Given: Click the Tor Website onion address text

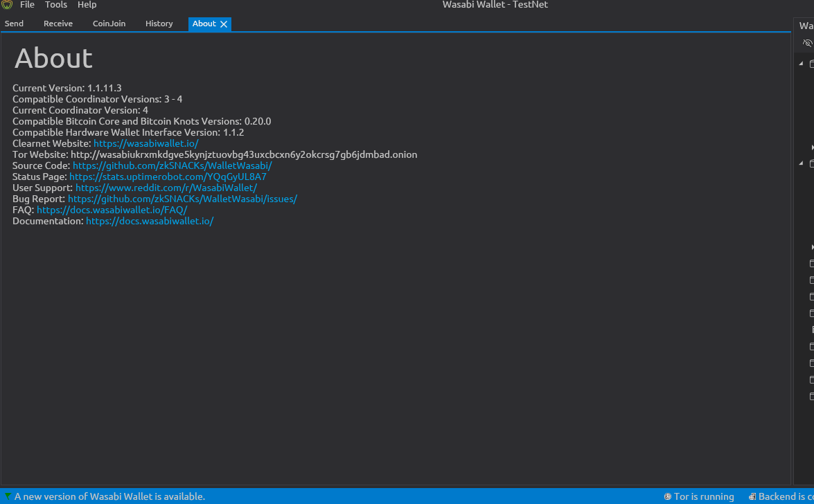Looking at the screenshot, I should [244, 154].
